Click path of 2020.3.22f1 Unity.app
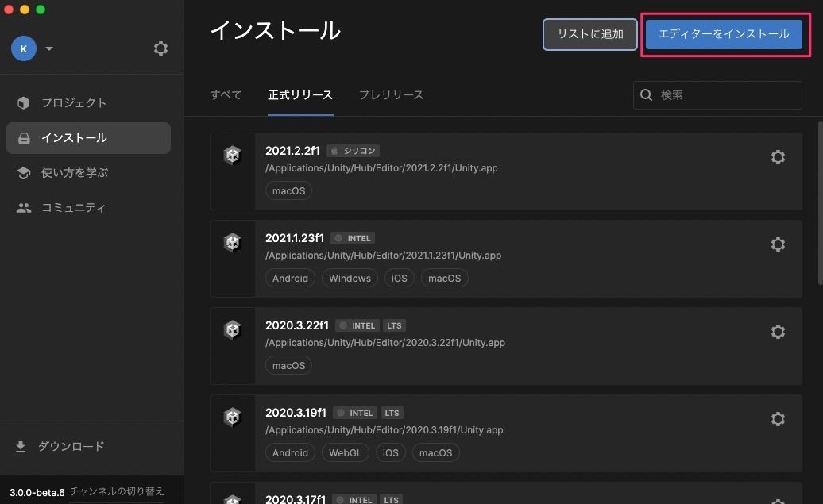The image size is (823, 504). click(x=385, y=342)
